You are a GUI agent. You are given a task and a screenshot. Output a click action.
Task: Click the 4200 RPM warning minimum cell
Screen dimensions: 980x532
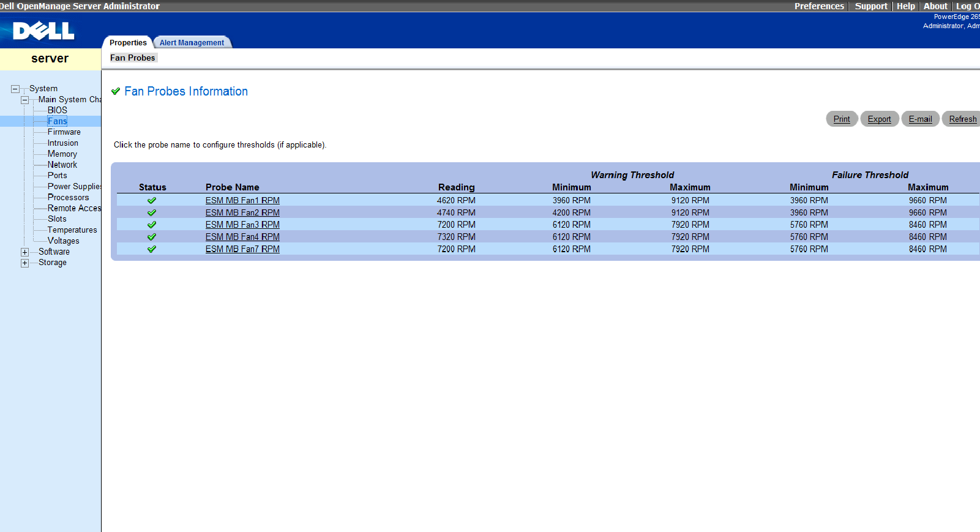coord(572,212)
